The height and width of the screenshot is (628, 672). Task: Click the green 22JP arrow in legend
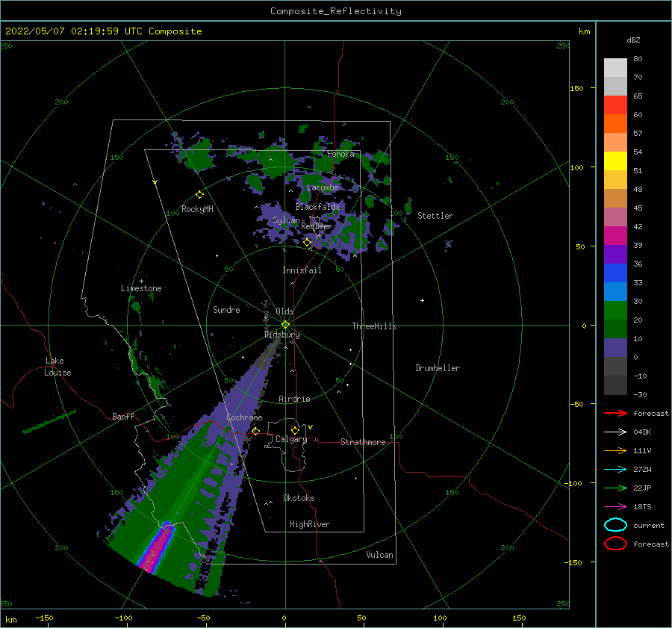[x=615, y=488]
